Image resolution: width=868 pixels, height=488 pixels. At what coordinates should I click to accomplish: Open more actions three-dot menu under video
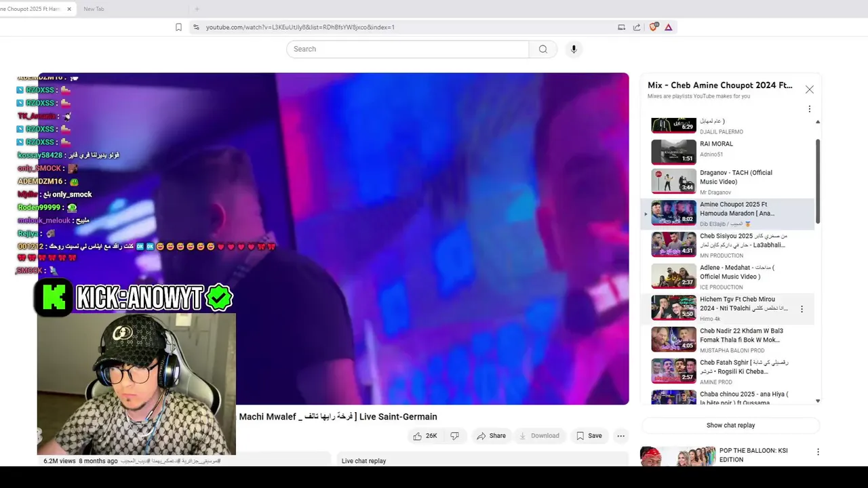tap(620, 436)
